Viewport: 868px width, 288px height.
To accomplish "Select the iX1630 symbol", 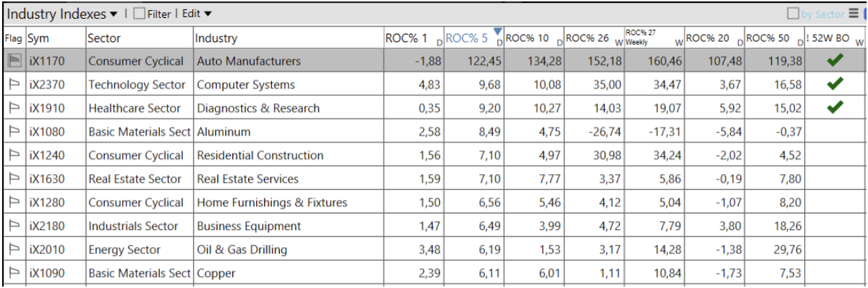I will point(47,179).
